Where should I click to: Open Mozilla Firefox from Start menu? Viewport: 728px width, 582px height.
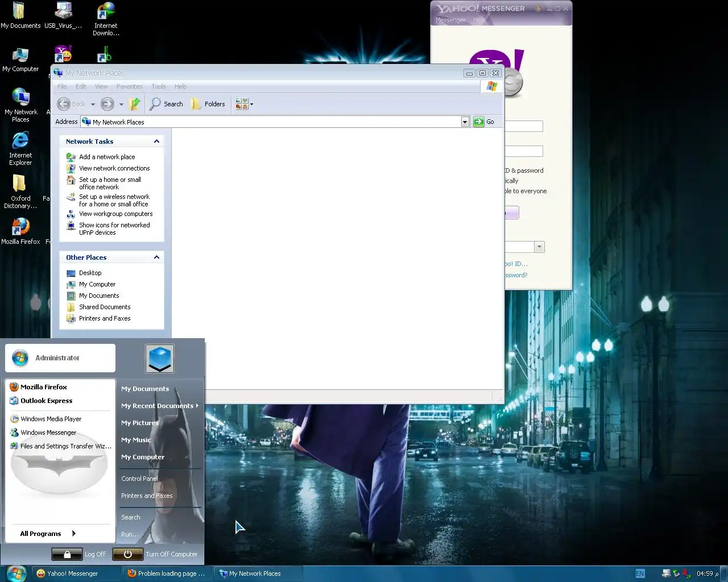[x=60, y=387]
